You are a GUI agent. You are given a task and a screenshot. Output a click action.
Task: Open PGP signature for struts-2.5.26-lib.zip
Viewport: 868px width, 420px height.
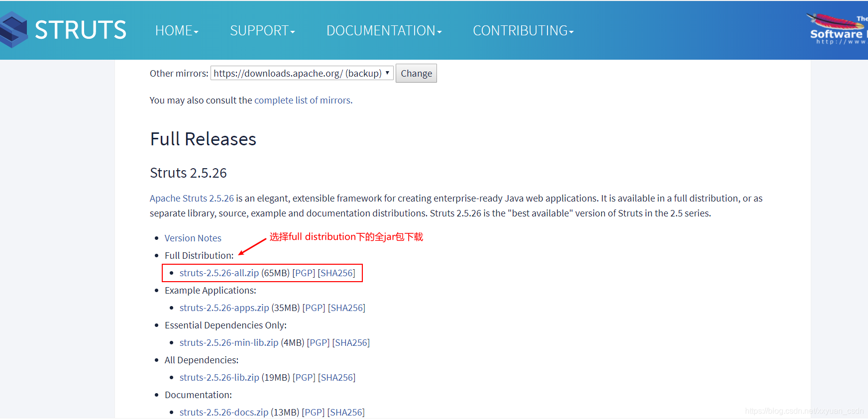(x=304, y=377)
